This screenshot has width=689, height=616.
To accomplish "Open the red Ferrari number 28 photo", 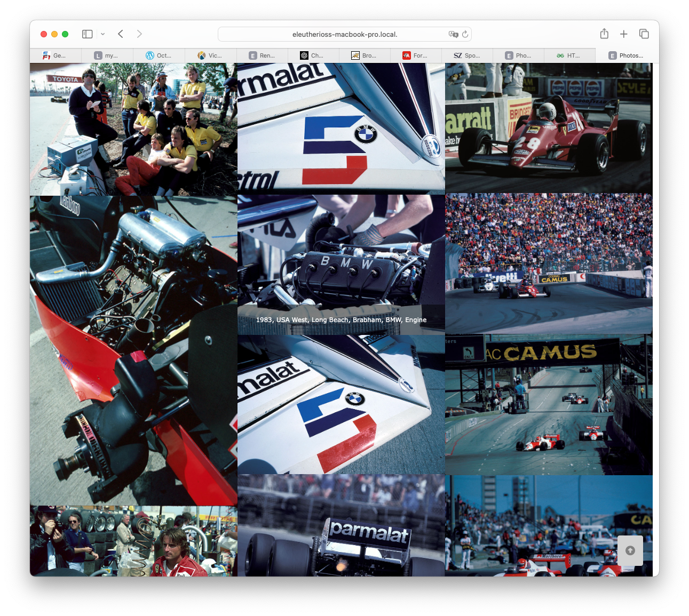I will pyautogui.click(x=549, y=128).
